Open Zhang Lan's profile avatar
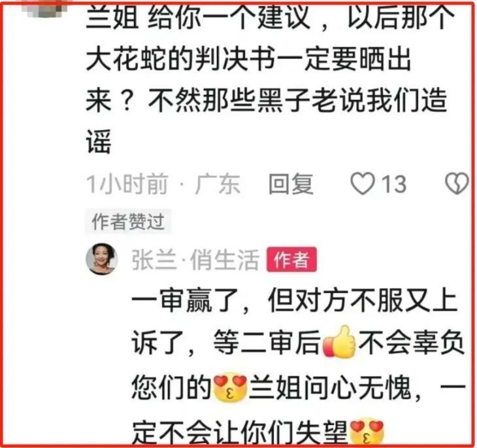 click(x=101, y=259)
